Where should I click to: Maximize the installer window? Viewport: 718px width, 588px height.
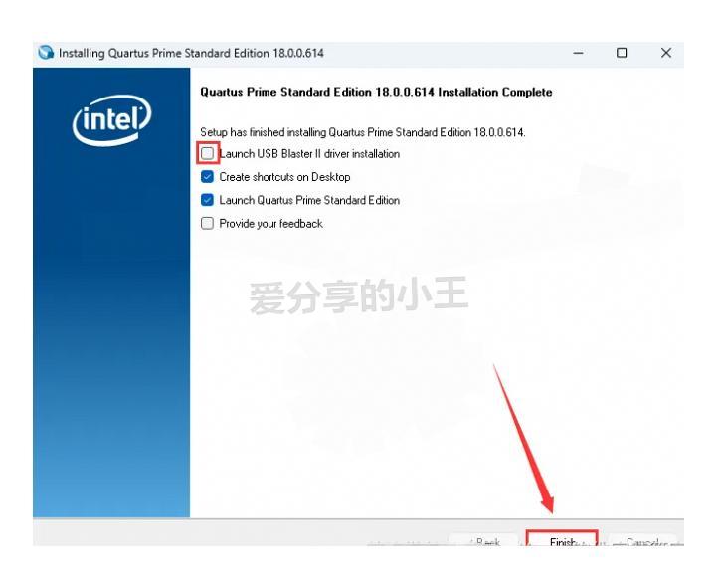pos(622,53)
